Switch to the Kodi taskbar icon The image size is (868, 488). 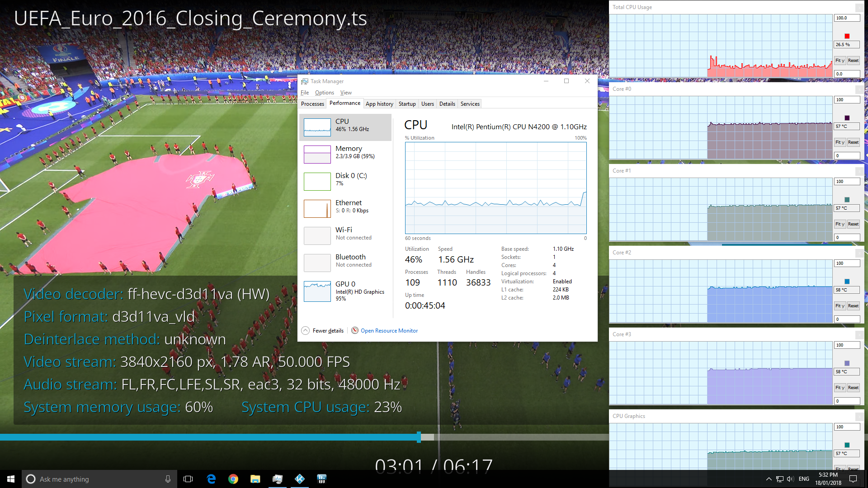tap(300, 479)
